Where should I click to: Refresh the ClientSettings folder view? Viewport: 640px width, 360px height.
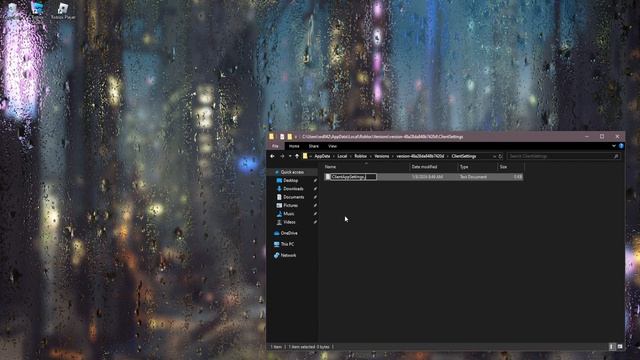click(x=500, y=156)
